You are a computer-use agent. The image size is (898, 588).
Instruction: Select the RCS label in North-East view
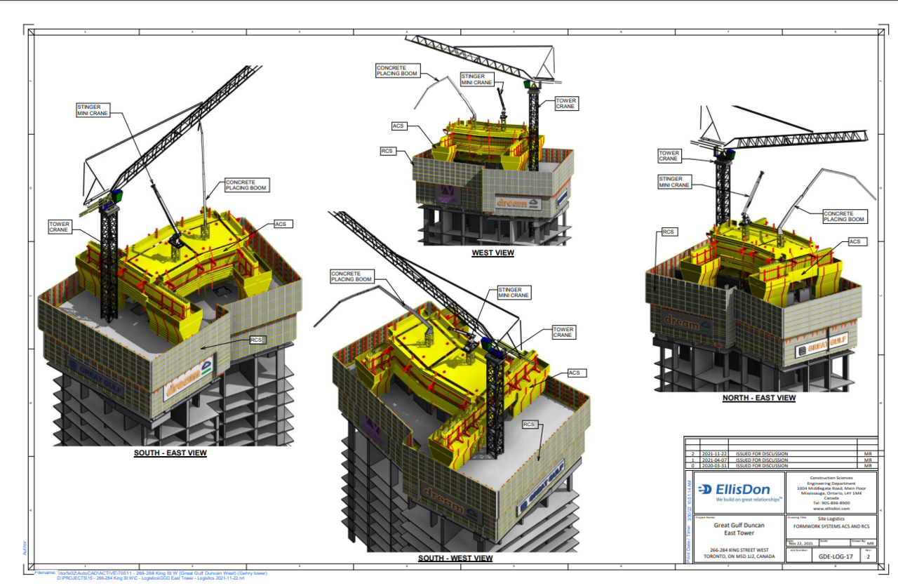(668, 232)
